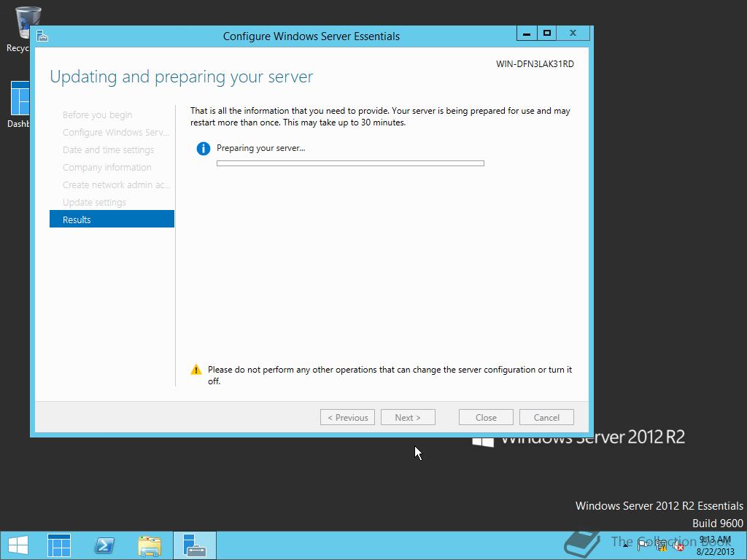This screenshot has height=560, width=747.
Task: Open the Start button on taskbar
Action: [18, 545]
